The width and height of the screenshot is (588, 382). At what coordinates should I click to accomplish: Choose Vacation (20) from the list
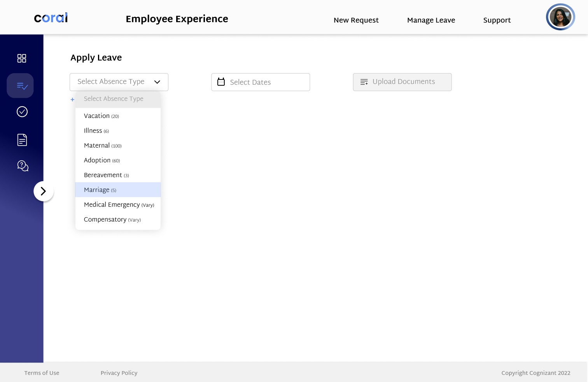pyautogui.click(x=118, y=116)
